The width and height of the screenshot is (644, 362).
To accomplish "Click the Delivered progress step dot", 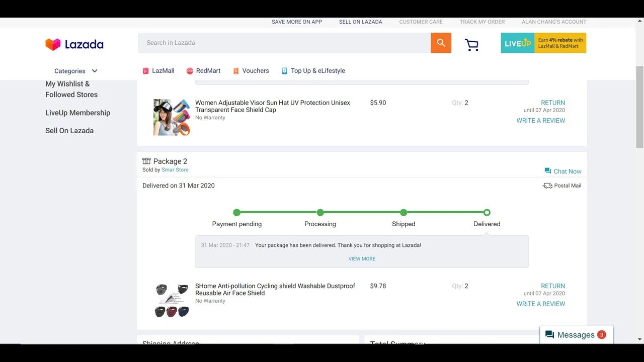I will click(487, 213).
